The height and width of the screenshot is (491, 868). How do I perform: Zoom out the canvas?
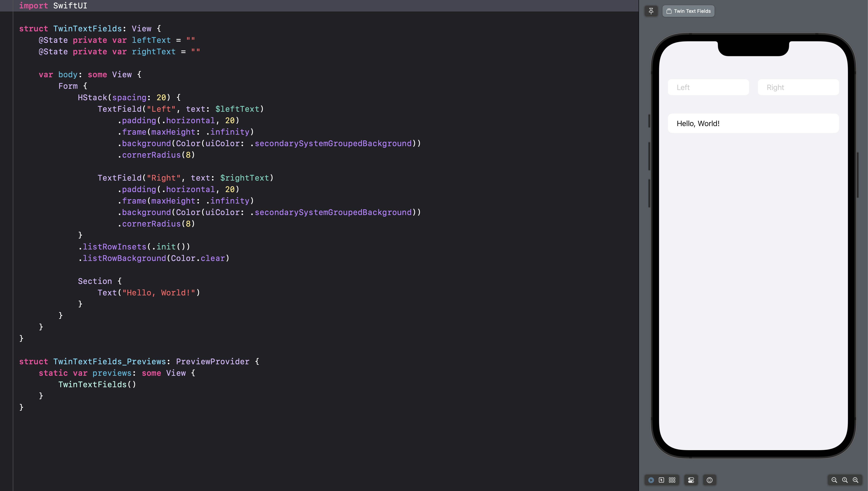(834, 480)
